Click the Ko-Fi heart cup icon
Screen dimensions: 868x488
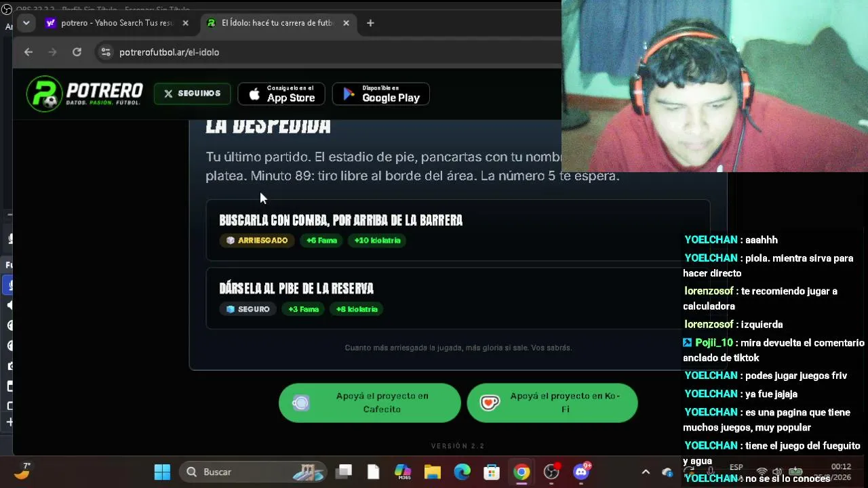pos(490,403)
